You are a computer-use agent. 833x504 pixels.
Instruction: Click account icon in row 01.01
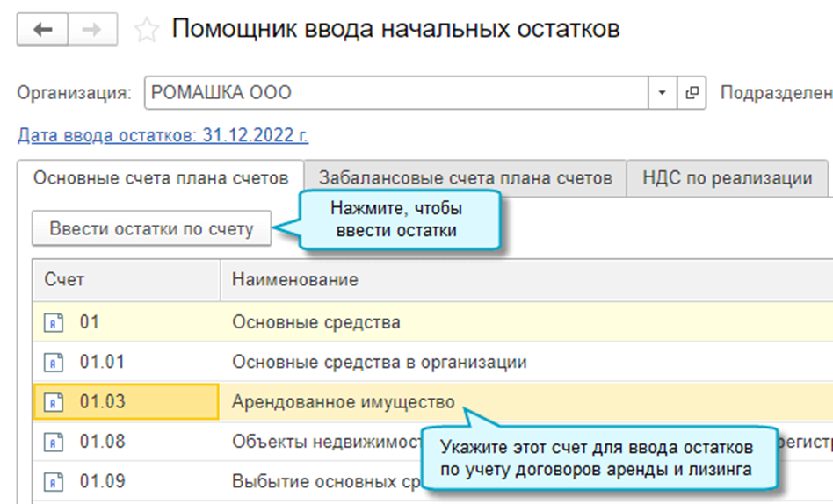click(54, 362)
